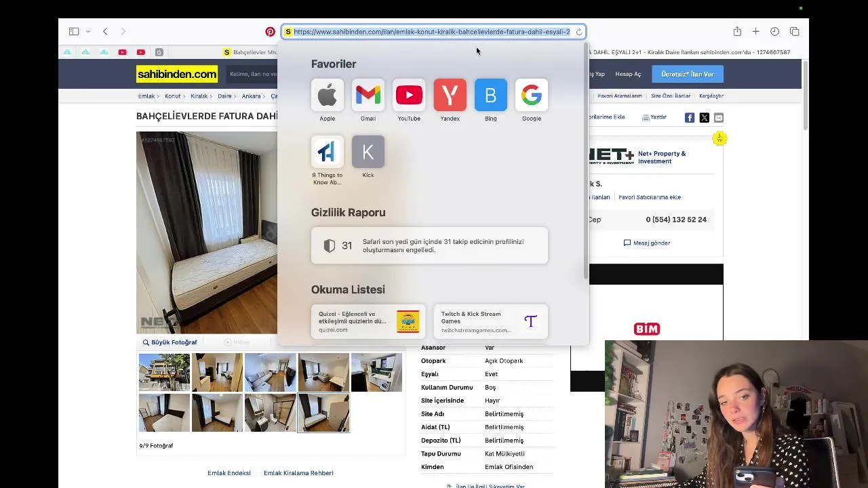868x488 pixels.
Task: Click the URL in the address bar
Action: click(431, 32)
